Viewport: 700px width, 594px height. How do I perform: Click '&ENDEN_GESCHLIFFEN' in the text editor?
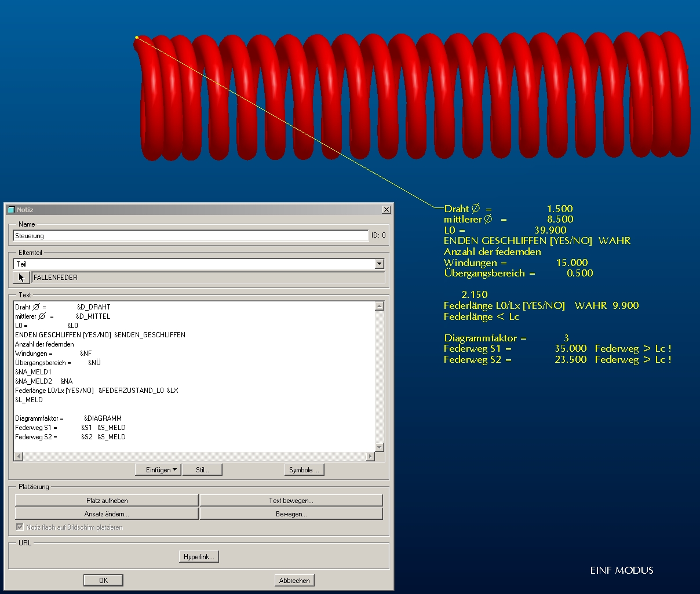150,335
